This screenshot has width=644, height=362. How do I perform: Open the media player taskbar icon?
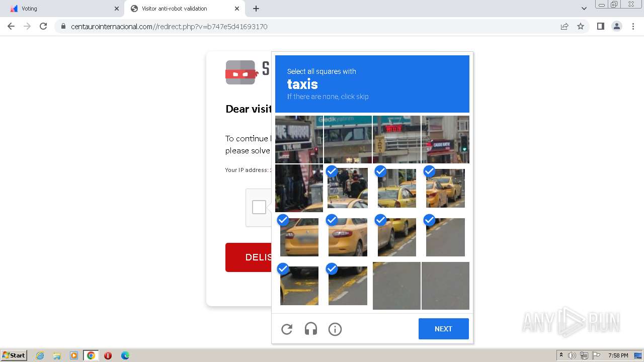coord(74,355)
